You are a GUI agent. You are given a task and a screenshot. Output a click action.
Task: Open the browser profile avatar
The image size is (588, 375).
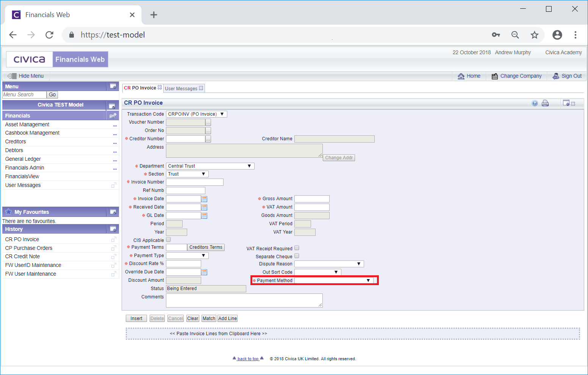[557, 35]
